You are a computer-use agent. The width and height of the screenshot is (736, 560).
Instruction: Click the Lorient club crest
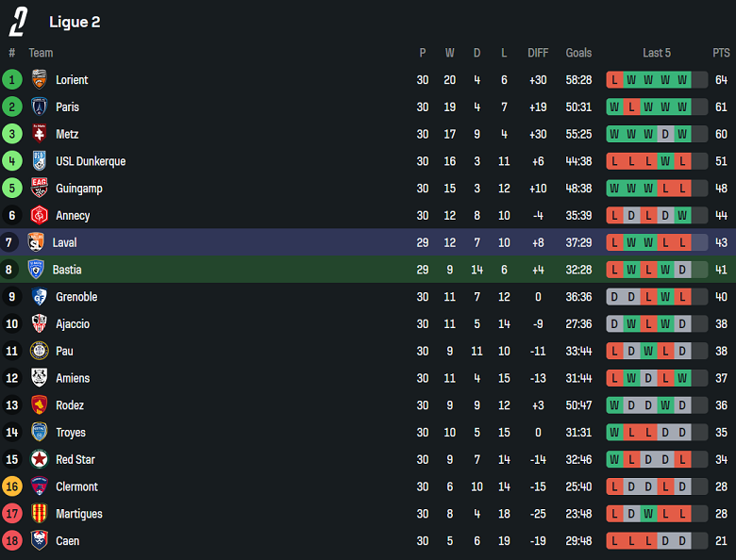pos(39,80)
